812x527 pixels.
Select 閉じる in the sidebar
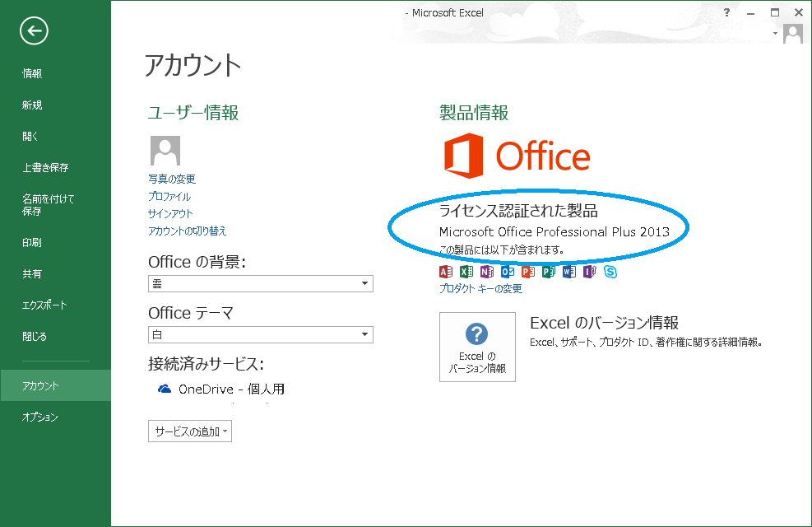tap(35, 336)
